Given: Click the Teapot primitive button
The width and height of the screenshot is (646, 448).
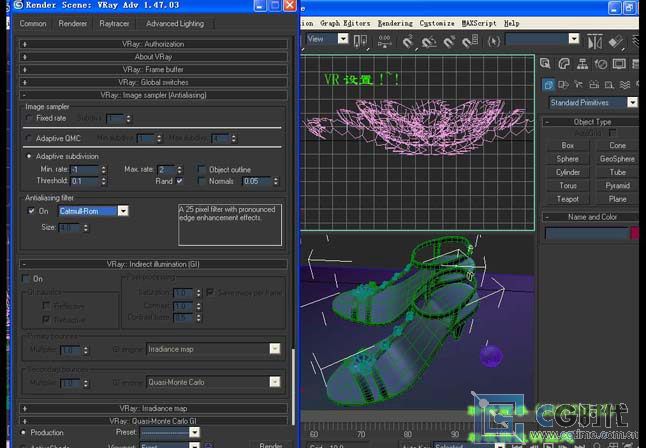Looking at the screenshot, I should tap(568, 199).
